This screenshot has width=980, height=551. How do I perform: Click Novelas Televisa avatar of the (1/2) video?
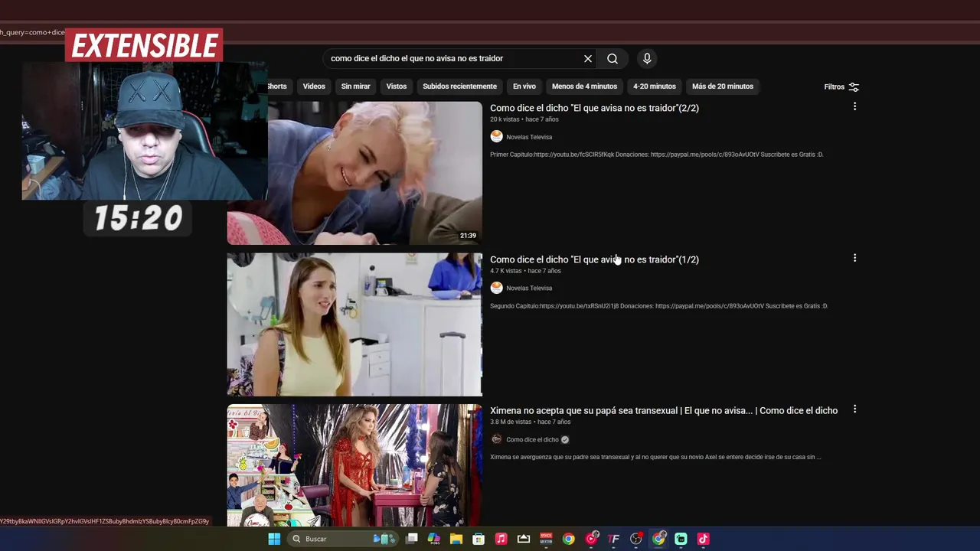(496, 289)
